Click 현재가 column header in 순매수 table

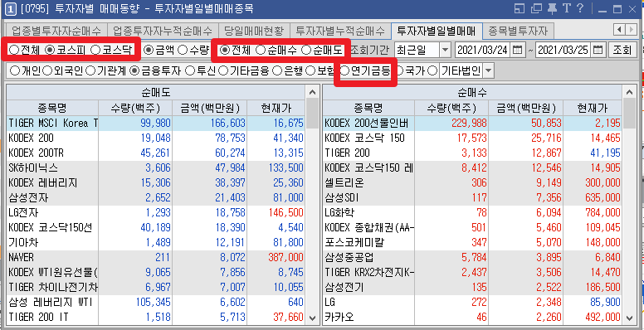(592, 109)
